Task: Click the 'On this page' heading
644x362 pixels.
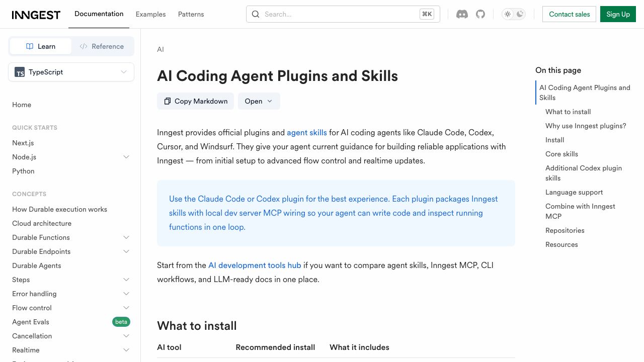Action: click(558, 70)
